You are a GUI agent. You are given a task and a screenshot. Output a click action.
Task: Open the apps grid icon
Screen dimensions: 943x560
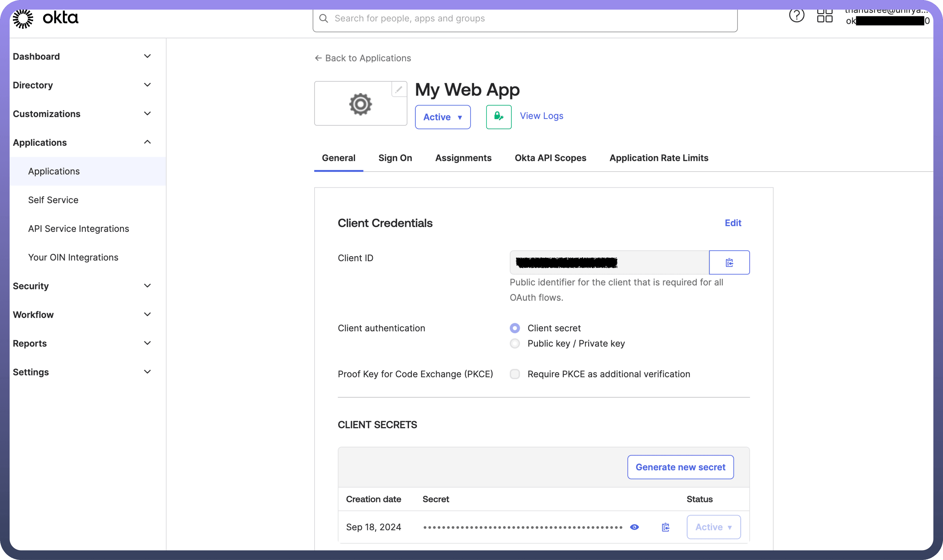824,16
